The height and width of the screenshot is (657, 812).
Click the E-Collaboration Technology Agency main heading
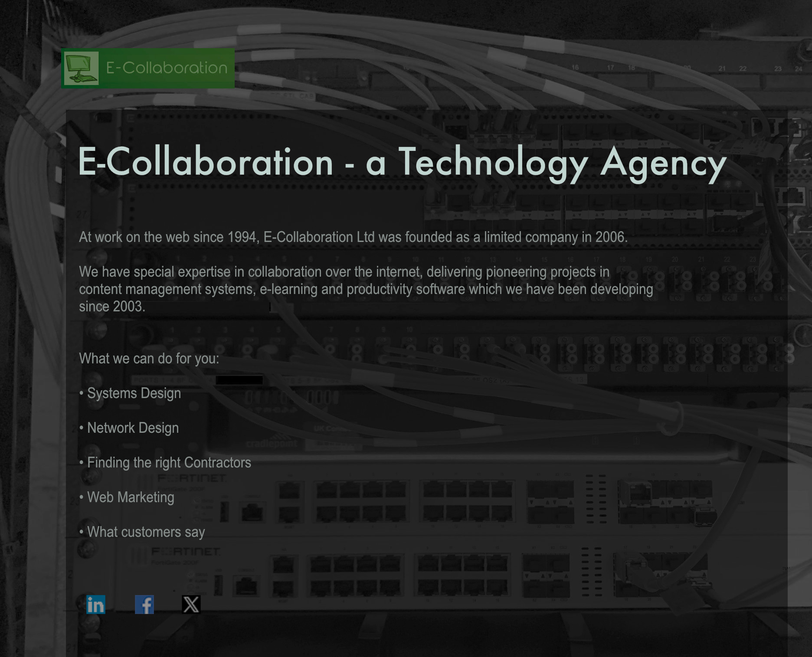pos(402,162)
